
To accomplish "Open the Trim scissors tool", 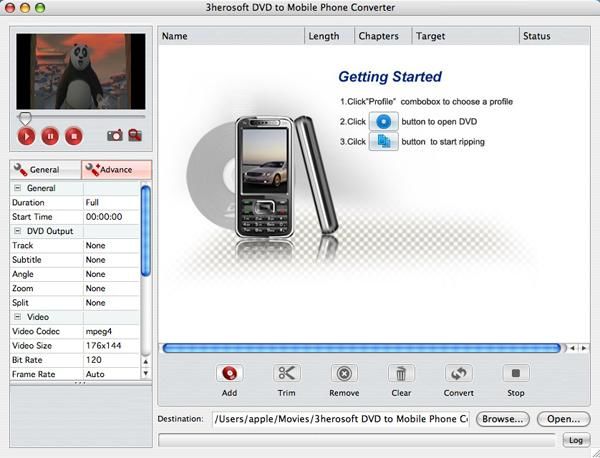I will click(287, 373).
